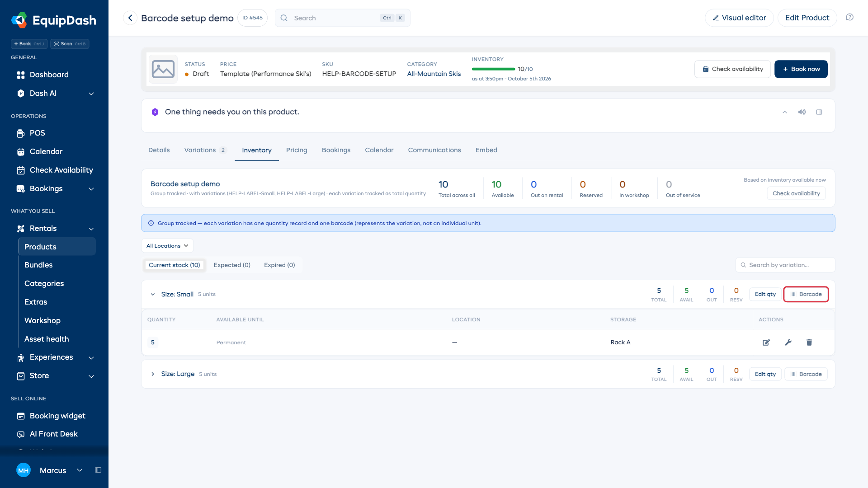Collapse the Size: Small variation row
The width and height of the screenshot is (868, 488).
tap(153, 294)
